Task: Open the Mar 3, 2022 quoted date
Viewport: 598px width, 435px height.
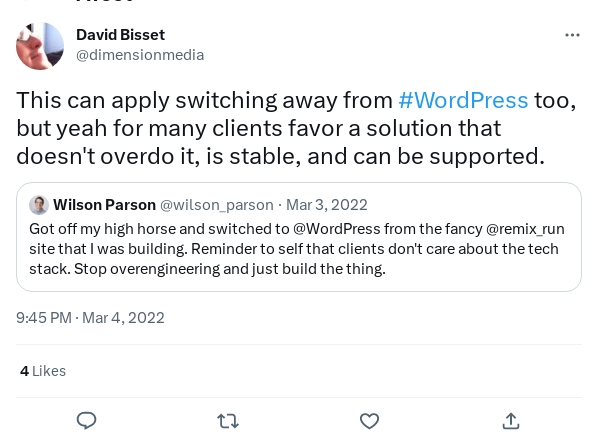Action: click(327, 205)
